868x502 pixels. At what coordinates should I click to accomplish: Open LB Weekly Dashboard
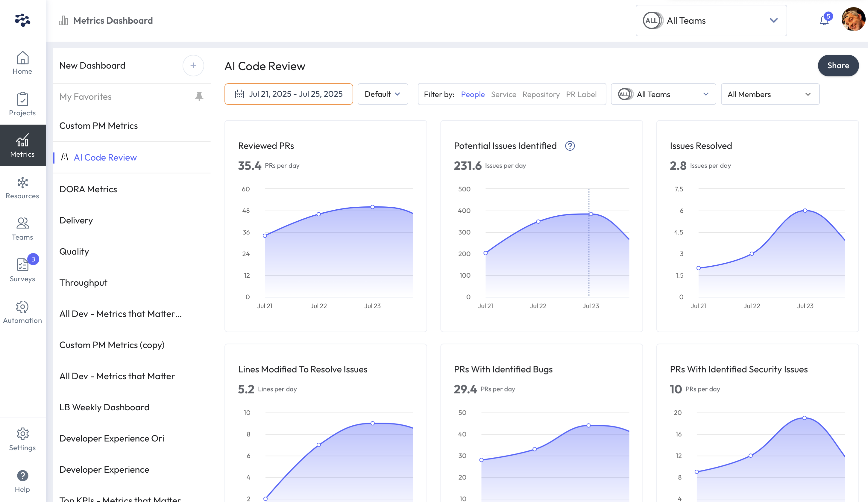coord(104,407)
